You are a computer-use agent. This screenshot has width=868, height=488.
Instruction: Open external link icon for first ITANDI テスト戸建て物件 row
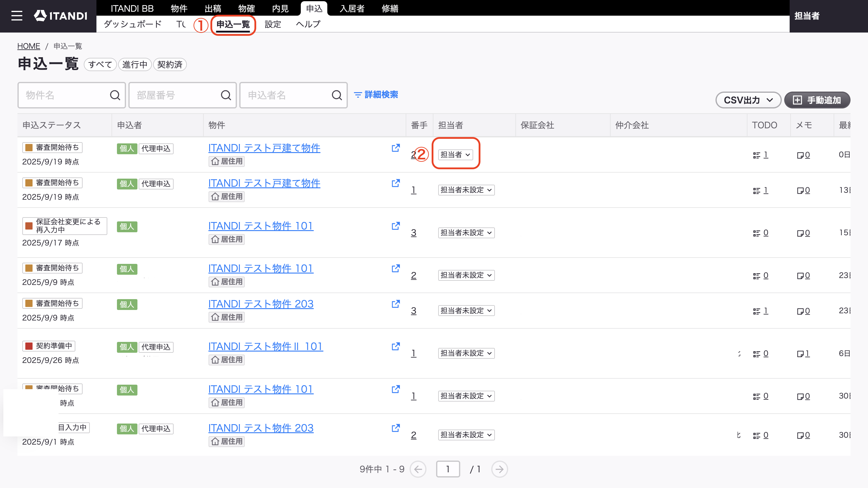pyautogui.click(x=396, y=148)
